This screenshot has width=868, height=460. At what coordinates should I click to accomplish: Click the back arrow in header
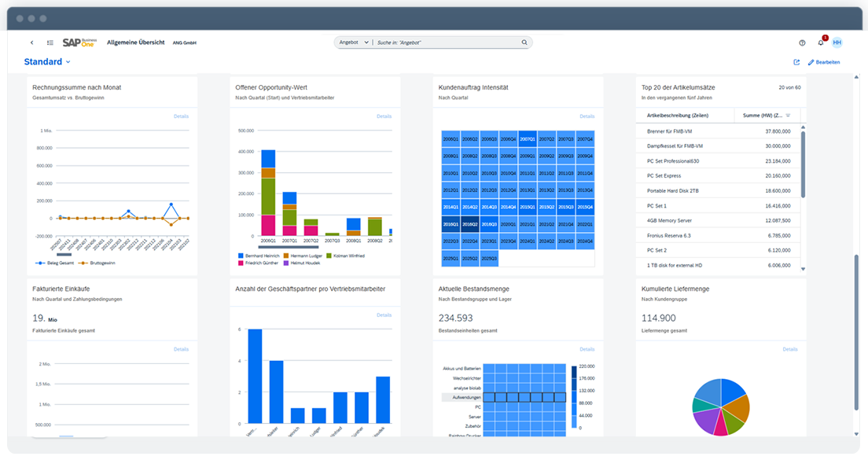click(31, 42)
